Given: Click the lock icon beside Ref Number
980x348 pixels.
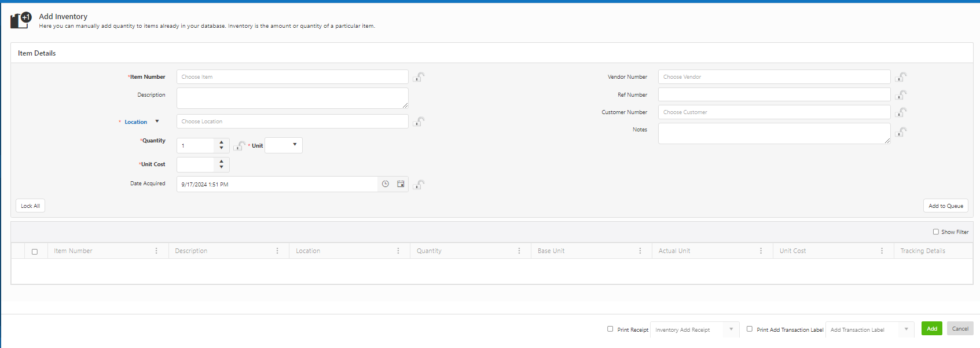Looking at the screenshot, I should click(x=901, y=95).
